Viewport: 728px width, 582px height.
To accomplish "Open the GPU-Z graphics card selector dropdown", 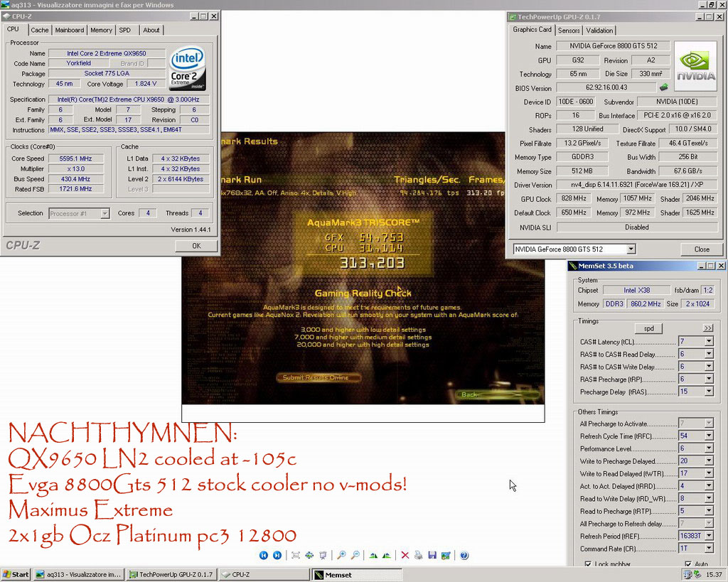I will [x=631, y=249].
